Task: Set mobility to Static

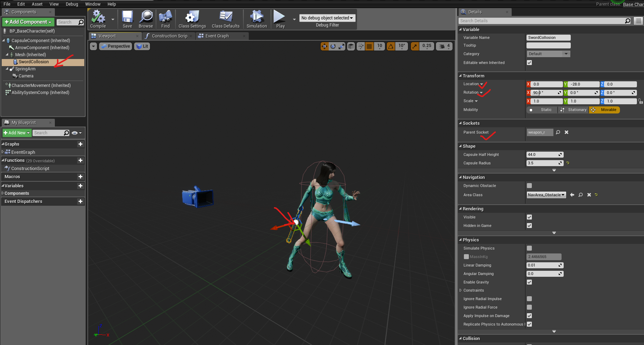Action: pyautogui.click(x=542, y=110)
